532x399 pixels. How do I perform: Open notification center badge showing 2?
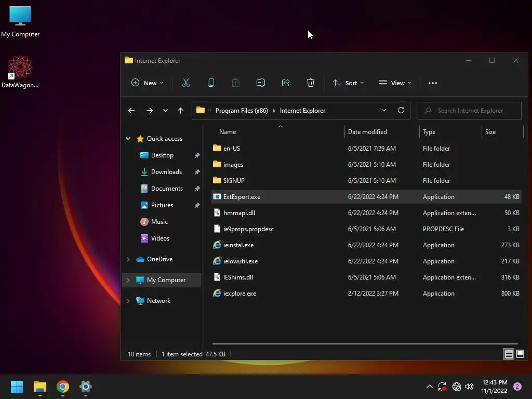tap(517, 387)
